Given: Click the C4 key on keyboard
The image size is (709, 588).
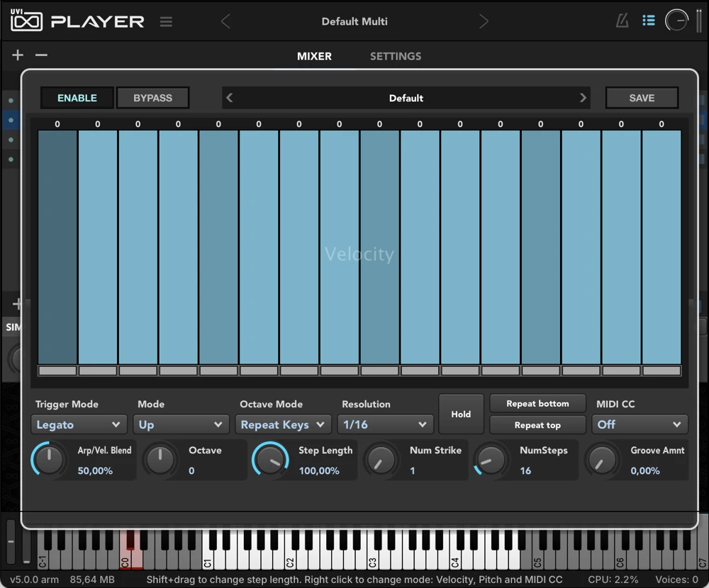Looking at the screenshot, I should 455,560.
